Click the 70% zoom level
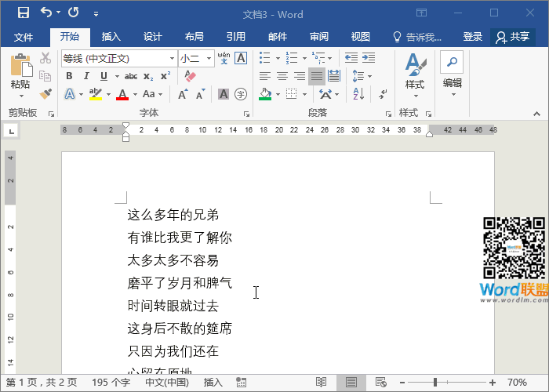Image resolution: width=549 pixels, height=392 pixels. pos(517,383)
